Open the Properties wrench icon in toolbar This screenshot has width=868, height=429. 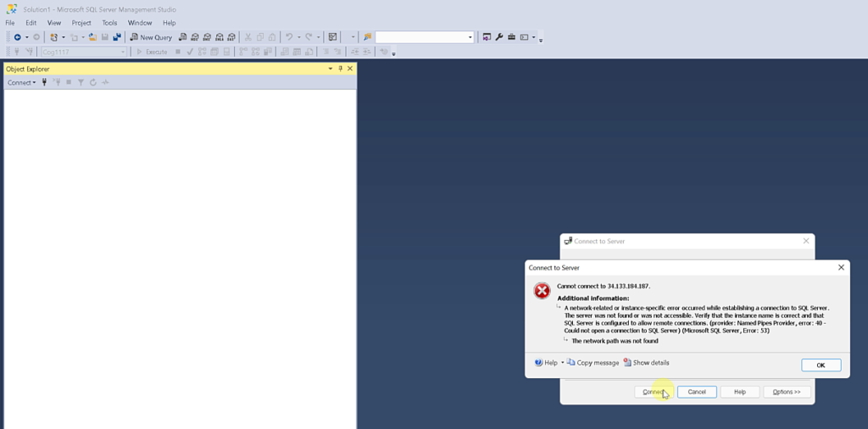[499, 37]
